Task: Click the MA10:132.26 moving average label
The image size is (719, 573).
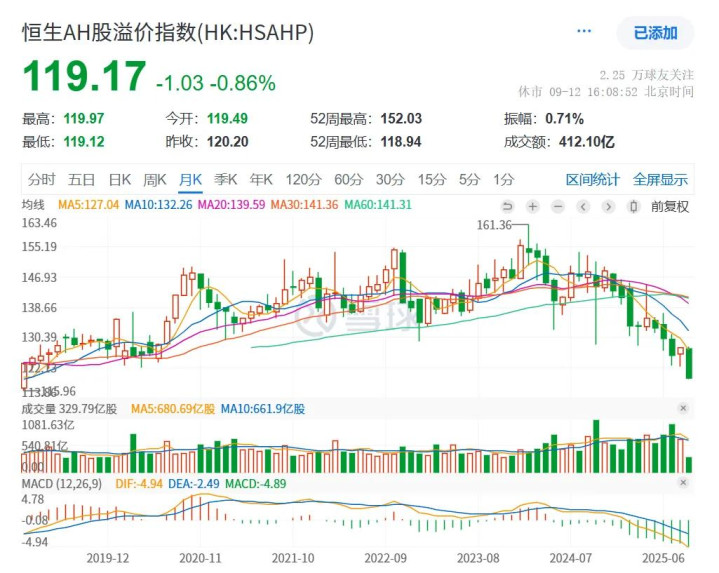Action: pos(158,204)
